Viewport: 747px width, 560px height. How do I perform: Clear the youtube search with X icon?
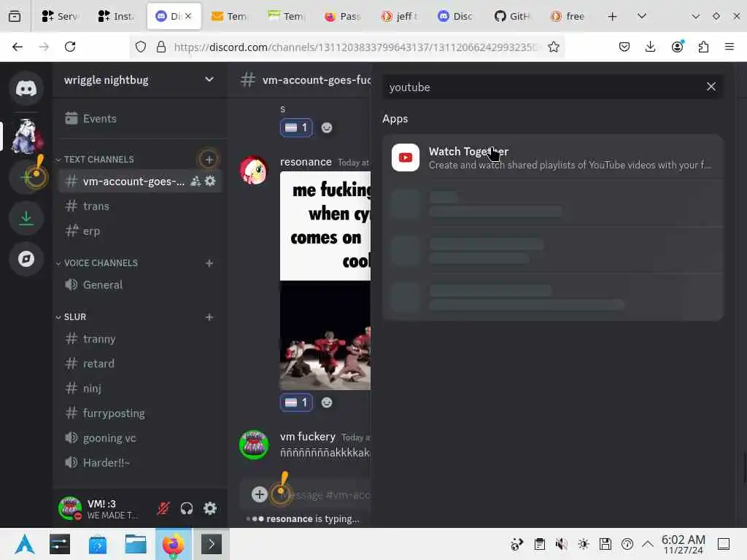[711, 87]
